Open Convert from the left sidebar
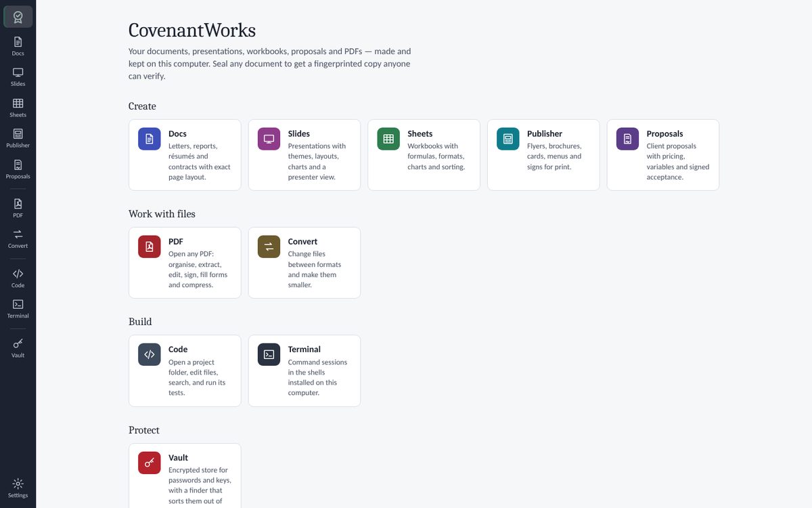 tap(18, 238)
